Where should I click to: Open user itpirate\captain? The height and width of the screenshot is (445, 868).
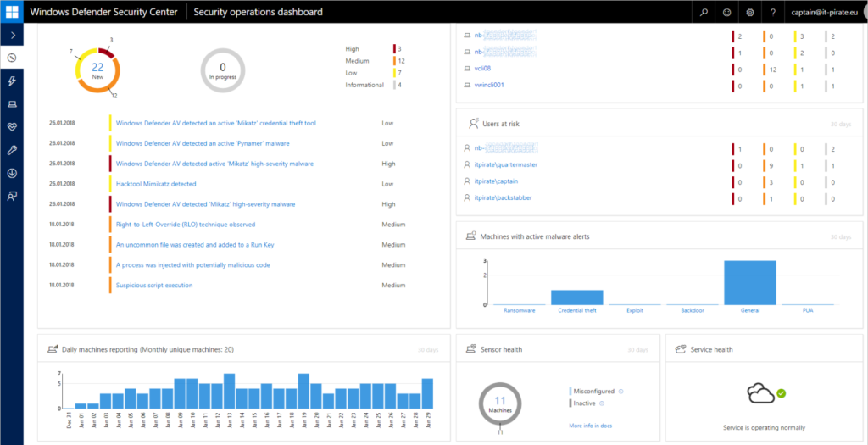tap(496, 181)
